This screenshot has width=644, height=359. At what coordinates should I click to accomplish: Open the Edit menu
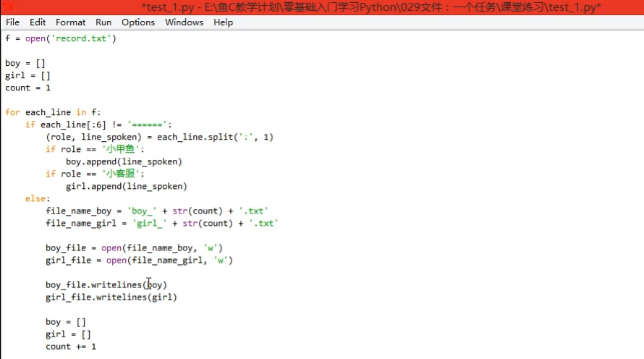tap(38, 22)
